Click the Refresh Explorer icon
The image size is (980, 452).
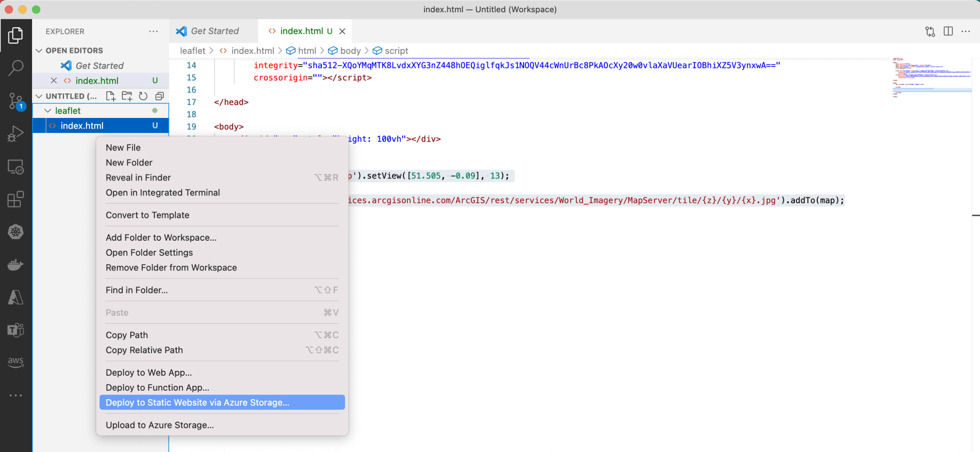coord(143,96)
